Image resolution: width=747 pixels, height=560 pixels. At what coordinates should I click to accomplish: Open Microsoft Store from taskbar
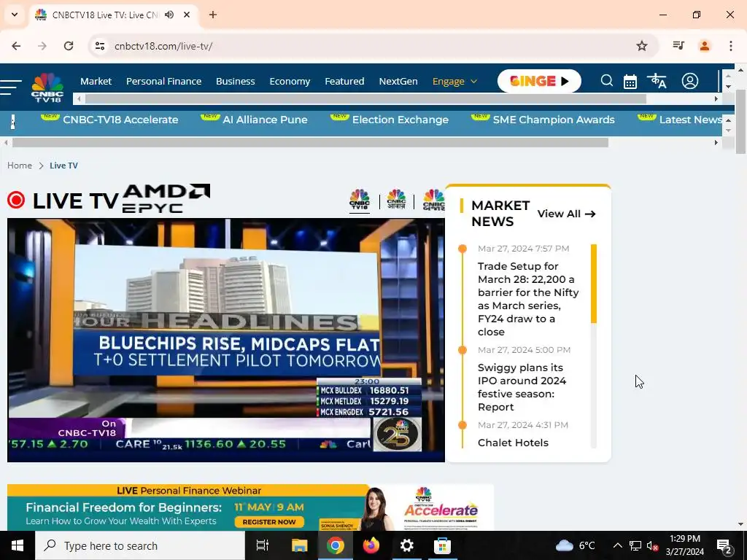443,545
